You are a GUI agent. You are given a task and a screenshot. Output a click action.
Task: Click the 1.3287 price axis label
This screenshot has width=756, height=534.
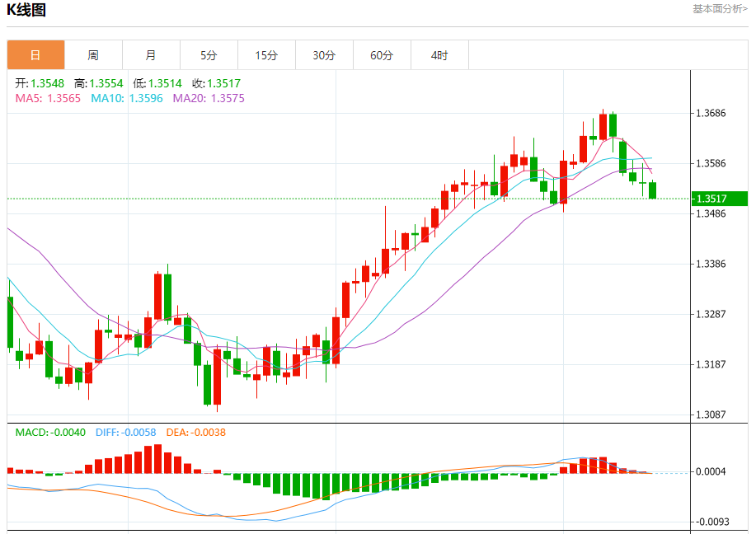(x=711, y=314)
